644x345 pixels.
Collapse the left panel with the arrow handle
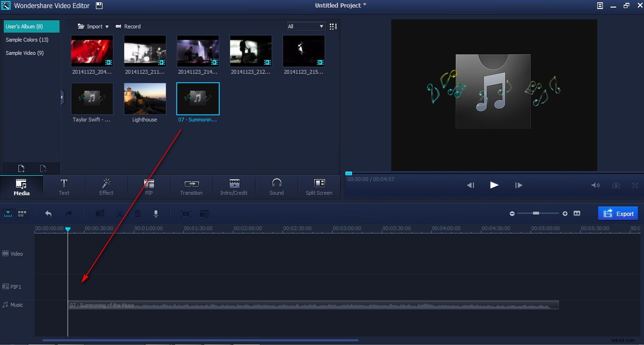coord(61,97)
